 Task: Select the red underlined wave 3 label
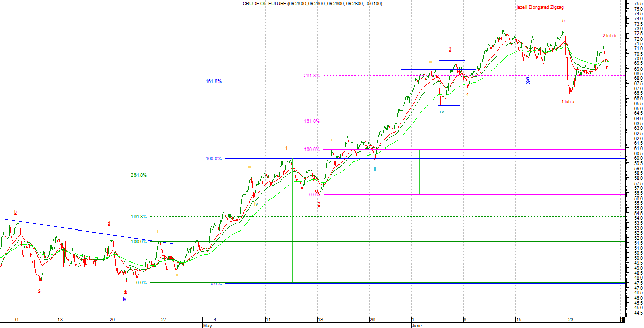450,50
